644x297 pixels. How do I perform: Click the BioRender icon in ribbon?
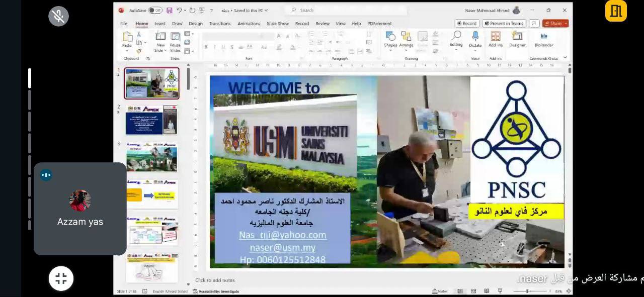click(x=544, y=36)
